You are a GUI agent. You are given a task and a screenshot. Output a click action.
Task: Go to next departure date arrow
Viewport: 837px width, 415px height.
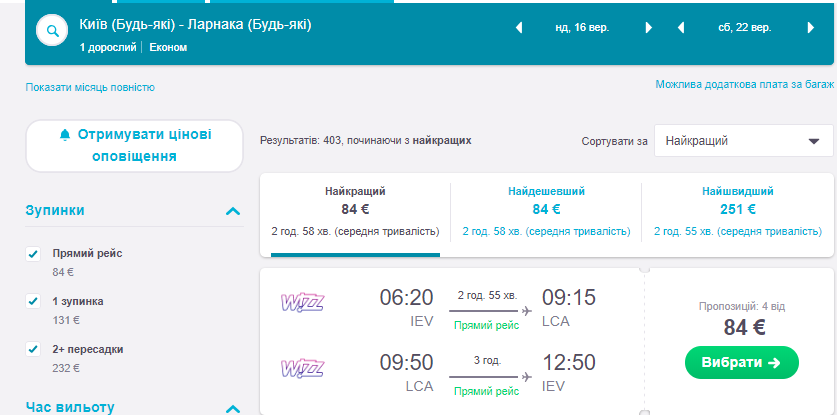(649, 28)
